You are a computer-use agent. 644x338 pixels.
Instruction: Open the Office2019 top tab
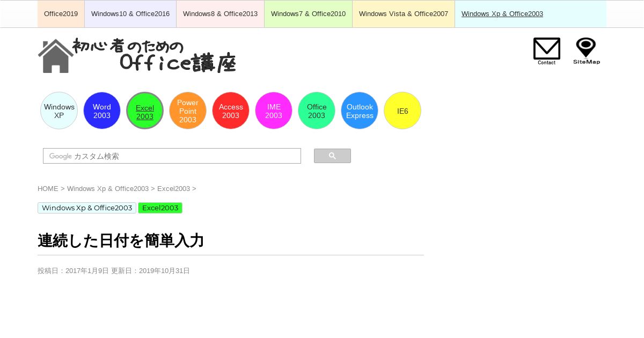pos(61,14)
